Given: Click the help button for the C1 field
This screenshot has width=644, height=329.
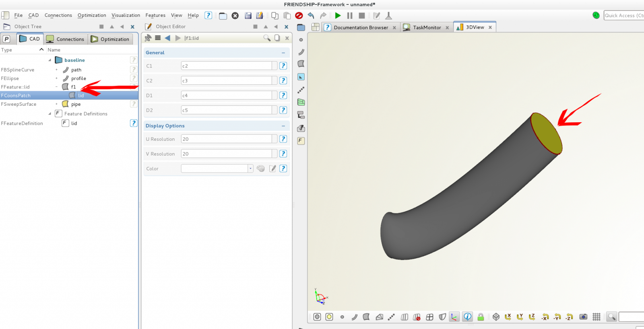Looking at the screenshot, I should click(x=283, y=66).
